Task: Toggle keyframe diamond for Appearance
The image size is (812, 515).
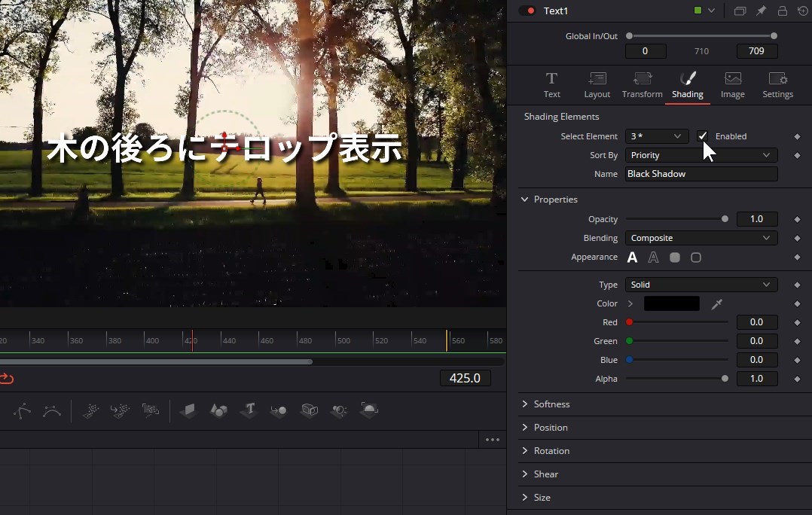Action: (797, 257)
